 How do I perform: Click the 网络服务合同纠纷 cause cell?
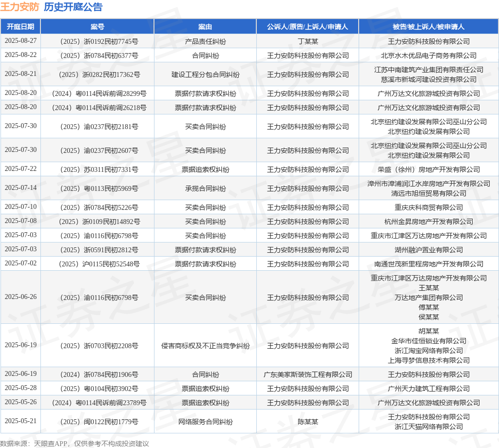pos(205,422)
